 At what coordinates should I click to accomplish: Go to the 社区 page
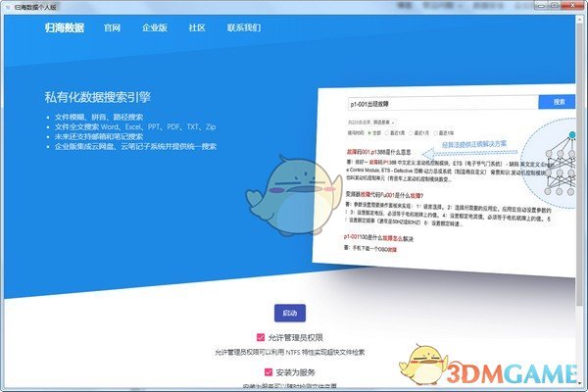pos(197,27)
